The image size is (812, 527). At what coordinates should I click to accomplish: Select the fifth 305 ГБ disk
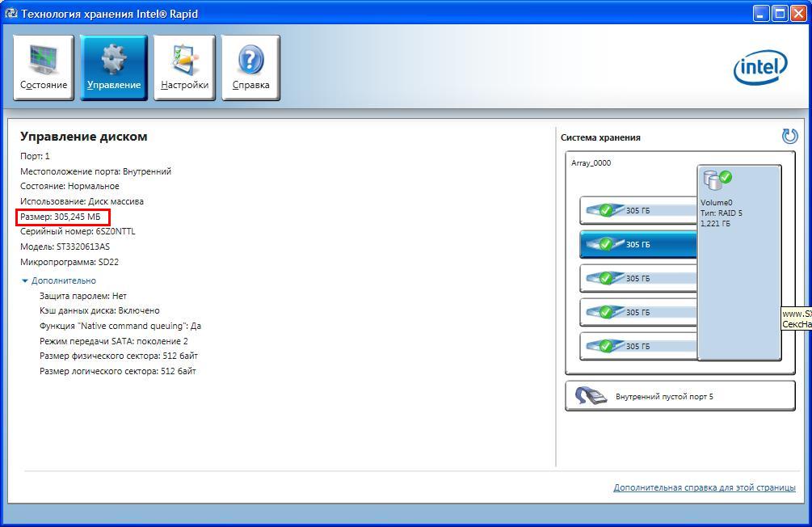point(638,346)
